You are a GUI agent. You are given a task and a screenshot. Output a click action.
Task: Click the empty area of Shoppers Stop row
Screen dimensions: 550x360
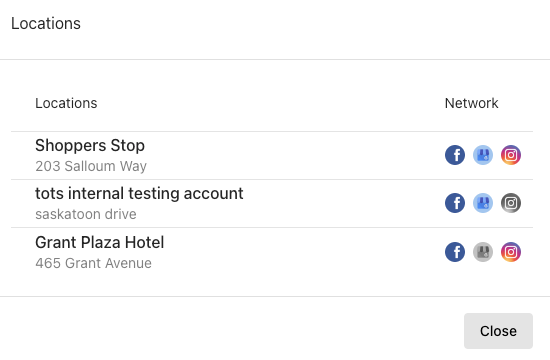tap(295, 155)
